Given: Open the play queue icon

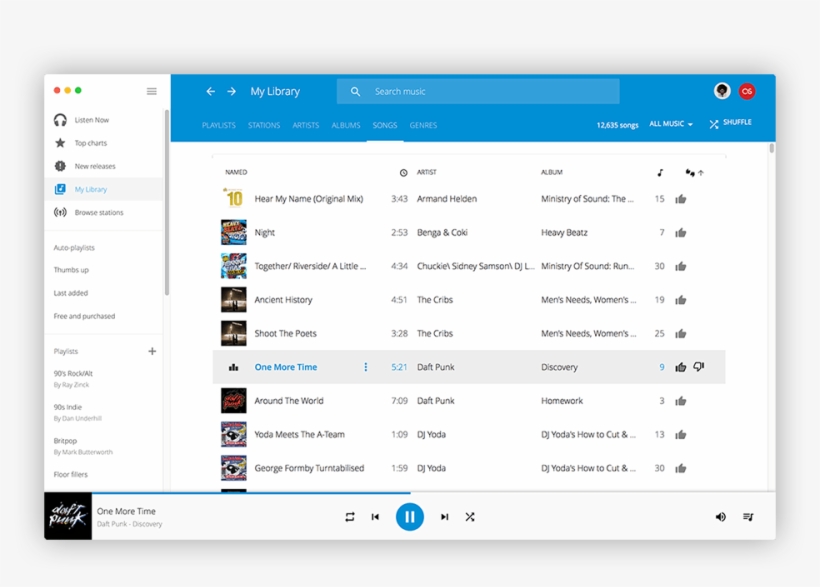Looking at the screenshot, I should (x=748, y=517).
